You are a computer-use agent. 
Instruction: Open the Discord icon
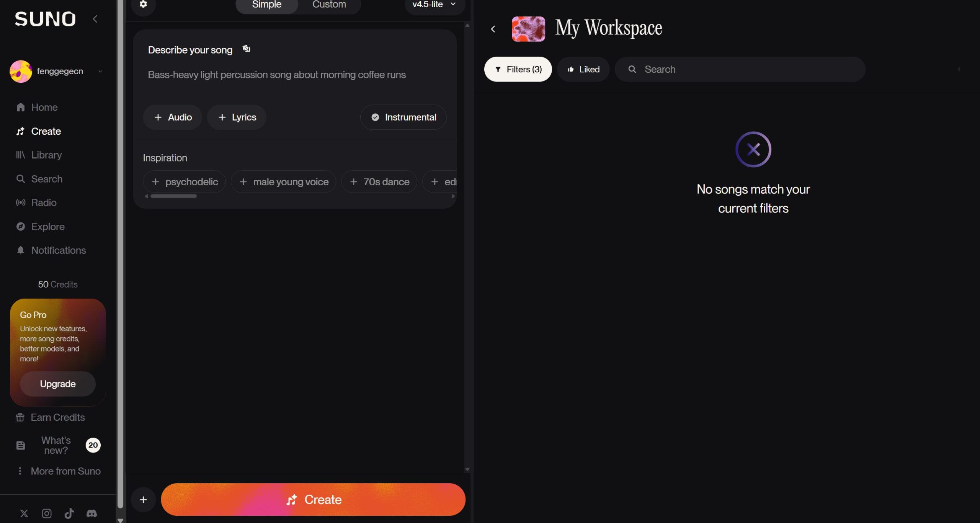coord(91,513)
